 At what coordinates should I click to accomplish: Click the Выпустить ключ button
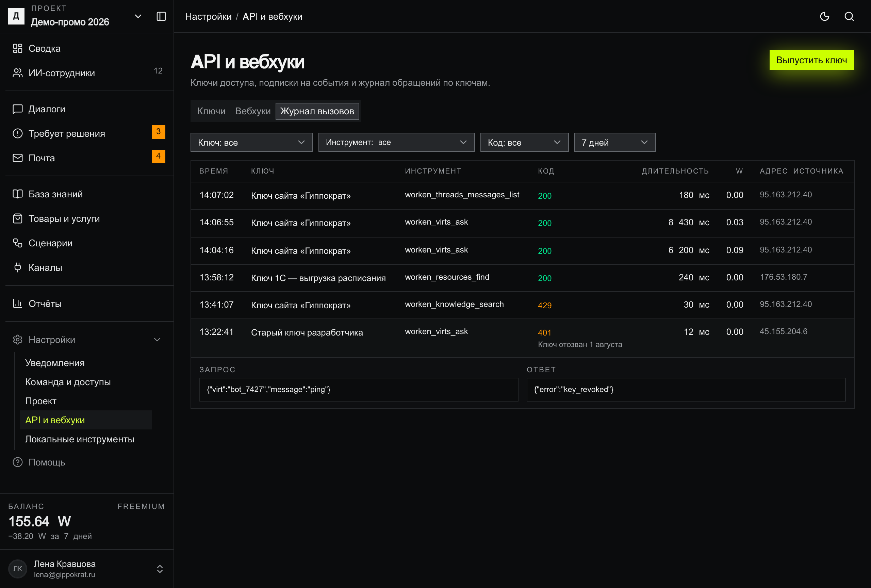811,60
